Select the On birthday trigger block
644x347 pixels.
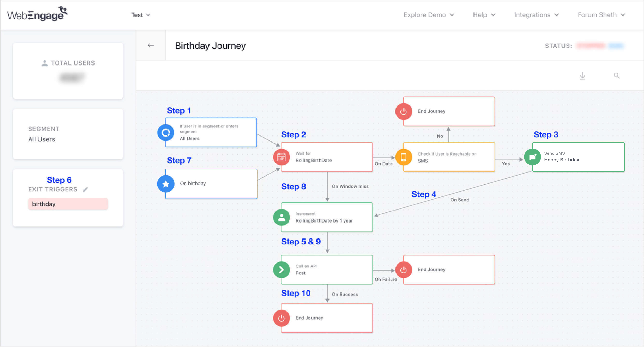[211, 184]
